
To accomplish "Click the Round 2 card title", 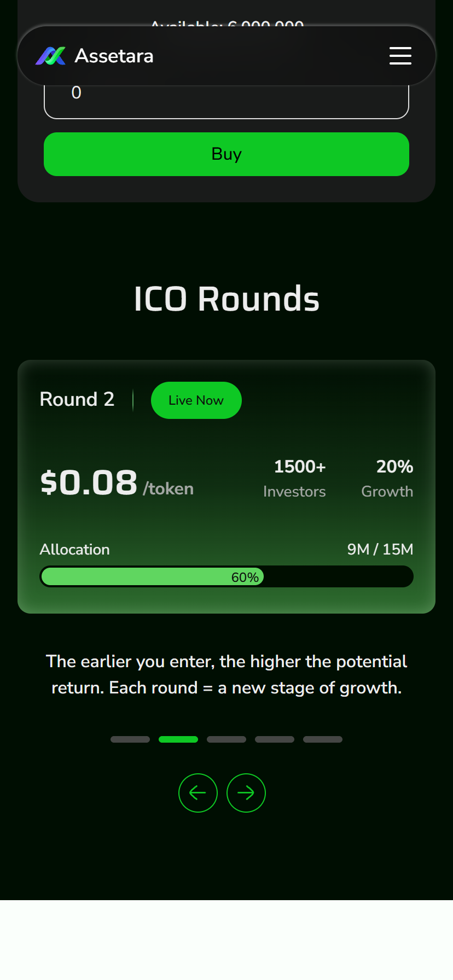I will (x=77, y=399).
